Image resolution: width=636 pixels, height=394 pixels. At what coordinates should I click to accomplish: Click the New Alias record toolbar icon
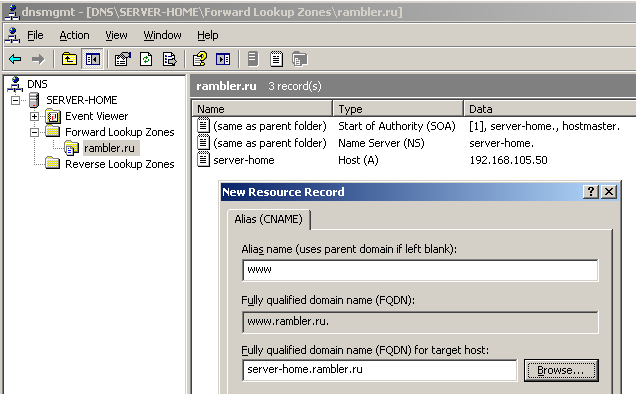(276, 59)
